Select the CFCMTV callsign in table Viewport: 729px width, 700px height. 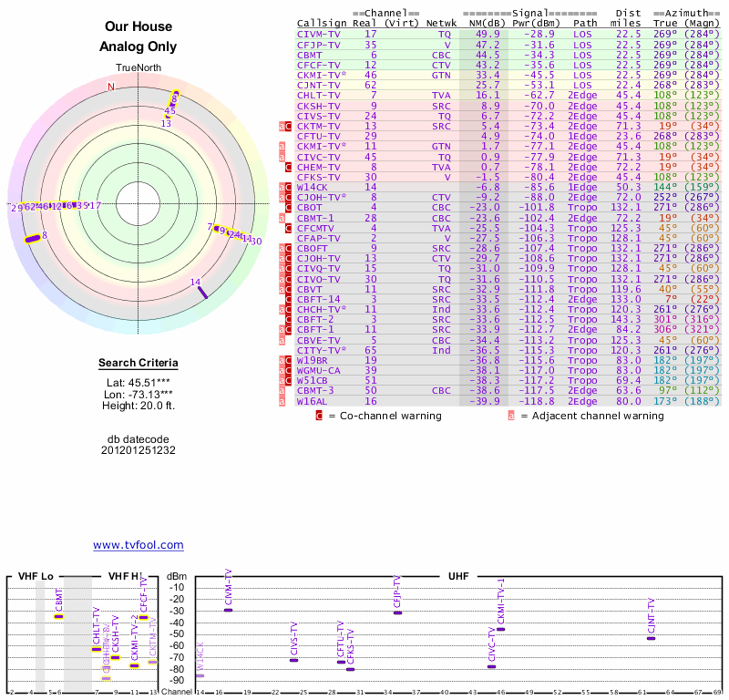[x=315, y=229]
